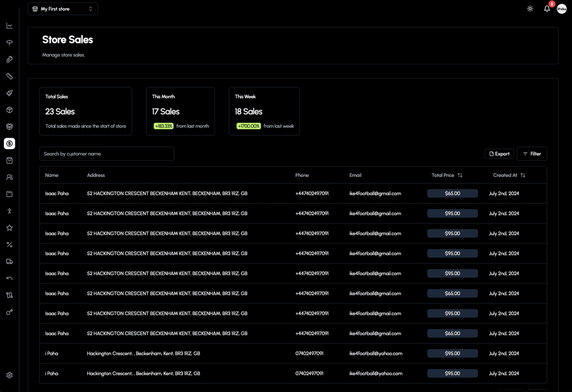Open the settings gear at sidebar bottom
Screen dimensions: 572x392
coord(10,375)
